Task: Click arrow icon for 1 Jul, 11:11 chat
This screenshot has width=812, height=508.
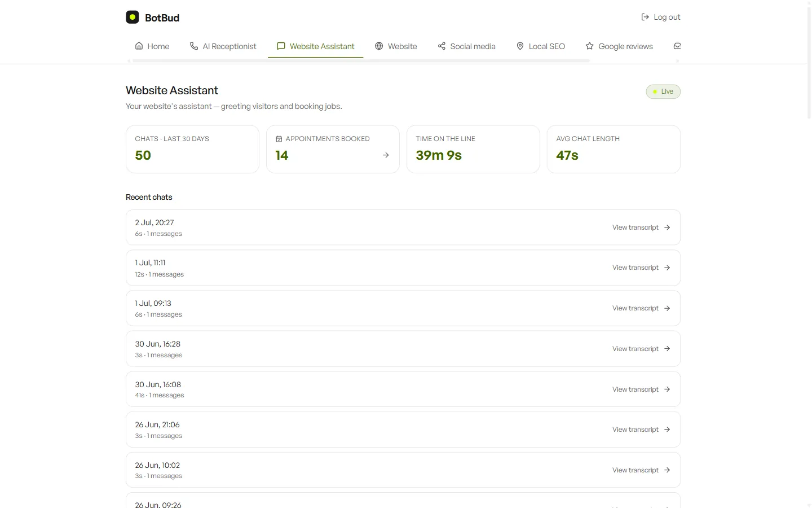Action: 667,268
